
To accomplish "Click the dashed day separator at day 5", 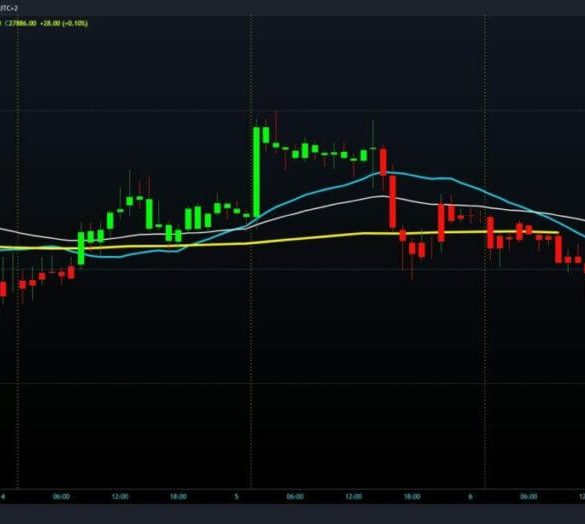I will 251,252.
